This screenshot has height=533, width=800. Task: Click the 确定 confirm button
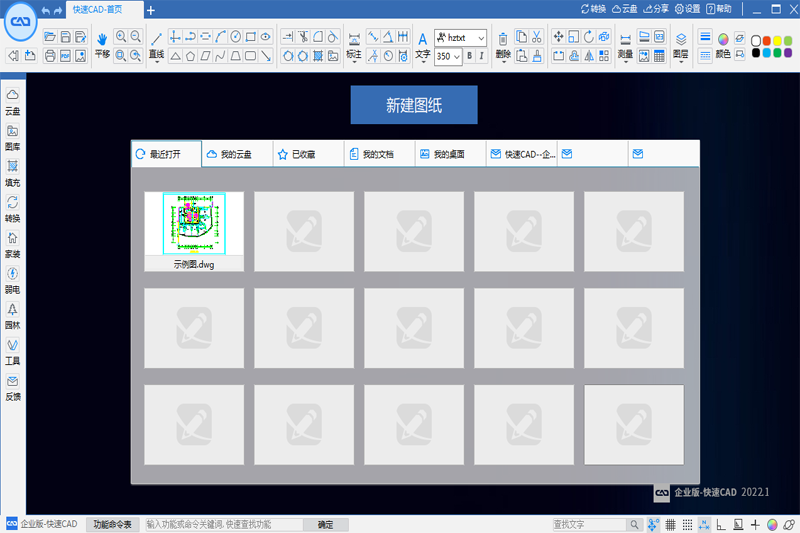tap(326, 524)
